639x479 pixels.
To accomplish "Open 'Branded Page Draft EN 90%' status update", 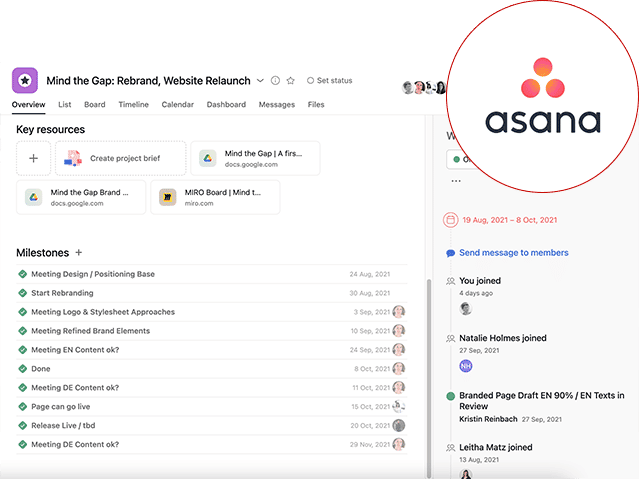I will pos(542,401).
